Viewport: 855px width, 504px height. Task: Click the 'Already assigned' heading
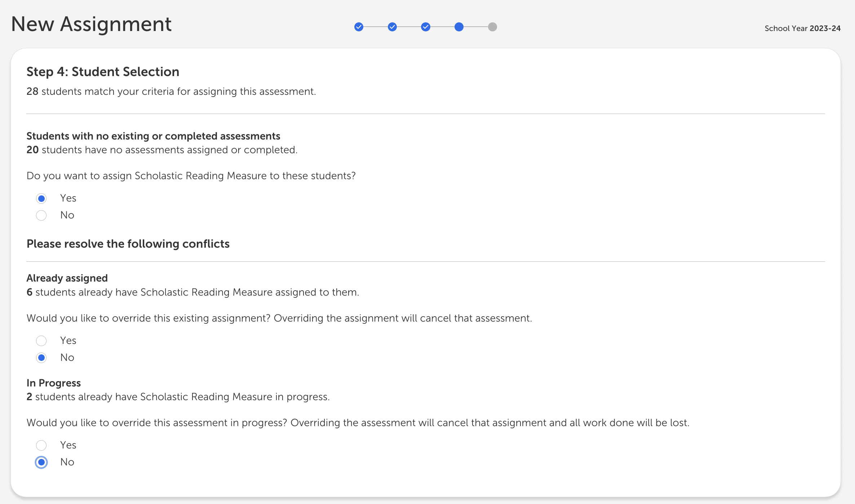point(67,278)
